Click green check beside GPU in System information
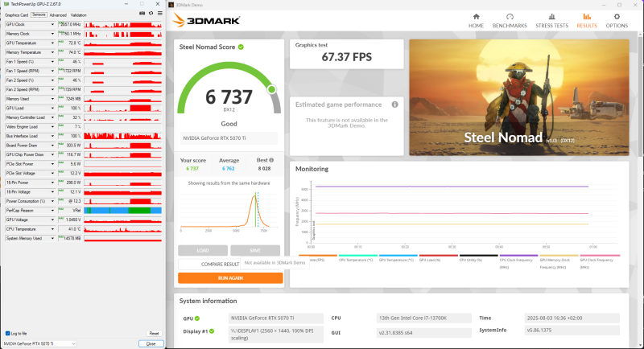The image size is (644, 349). pyautogui.click(x=197, y=318)
